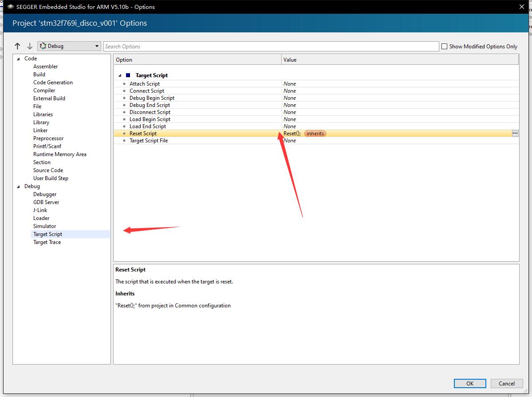This screenshot has height=397, width=532.
Task: Open GDB Server options
Action: pyautogui.click(x=46, y=202)
